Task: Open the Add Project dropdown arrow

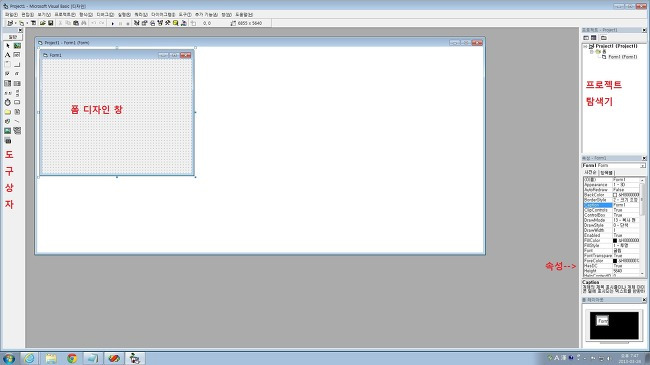Action: click(x=16, y=23)
